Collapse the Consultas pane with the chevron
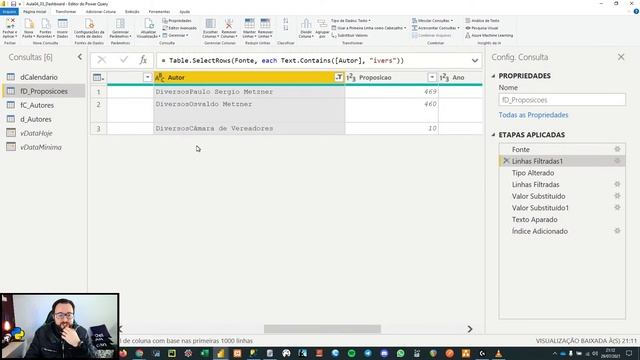Screen dimensions: 640x360 pos(80,57)
